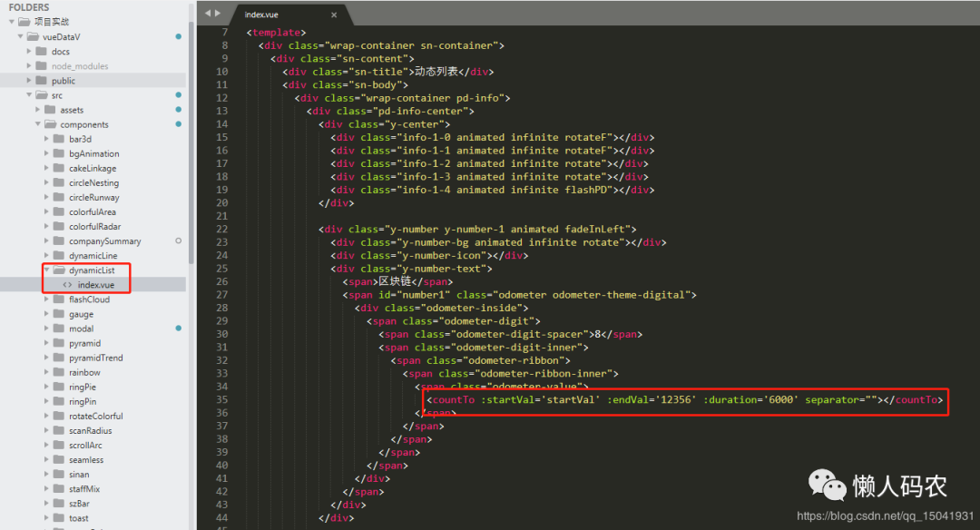Select the scrollArc folder
Screen dimensions: 980x530
(x=85, y=445)
